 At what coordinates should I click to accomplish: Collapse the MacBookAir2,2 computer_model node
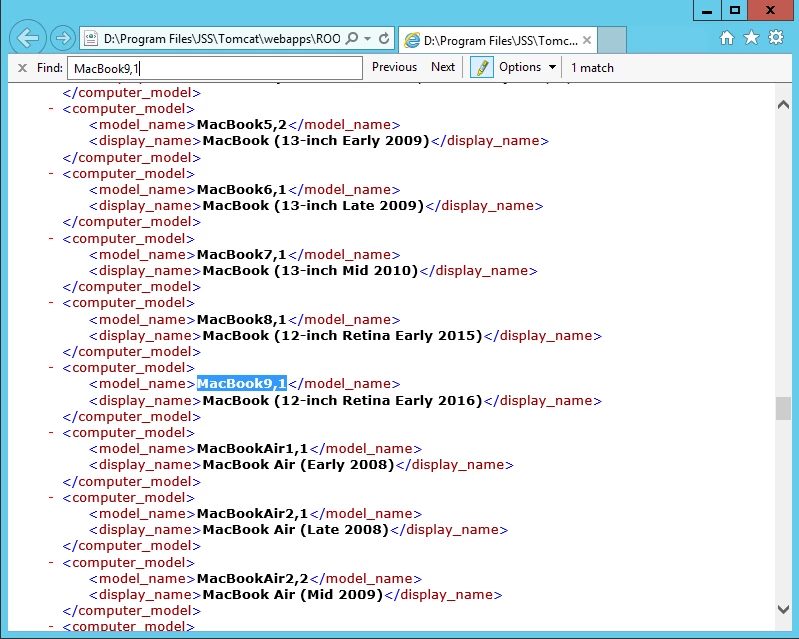[x=51, y=563]
